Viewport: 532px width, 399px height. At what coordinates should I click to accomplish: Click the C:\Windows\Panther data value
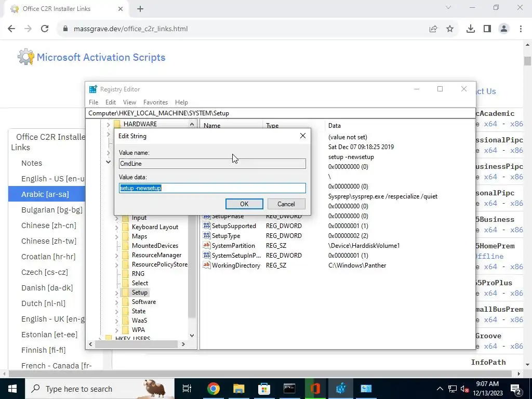(357, 265)
